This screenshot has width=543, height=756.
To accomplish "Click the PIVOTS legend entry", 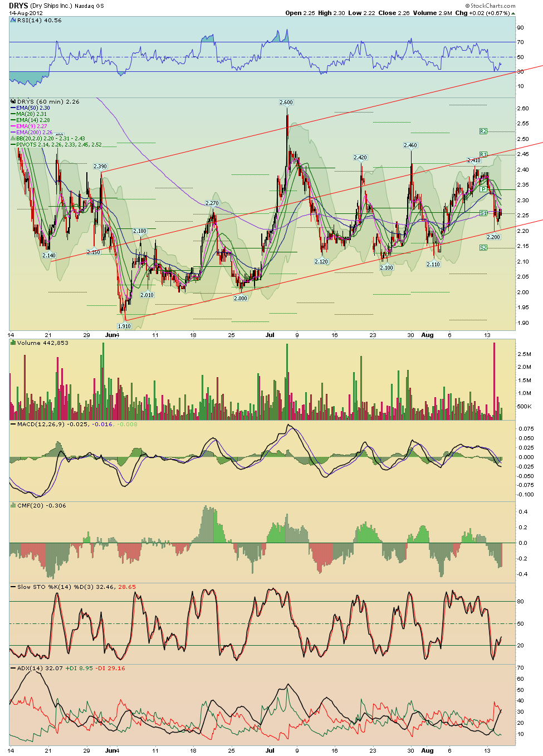I will pos(59,144).
